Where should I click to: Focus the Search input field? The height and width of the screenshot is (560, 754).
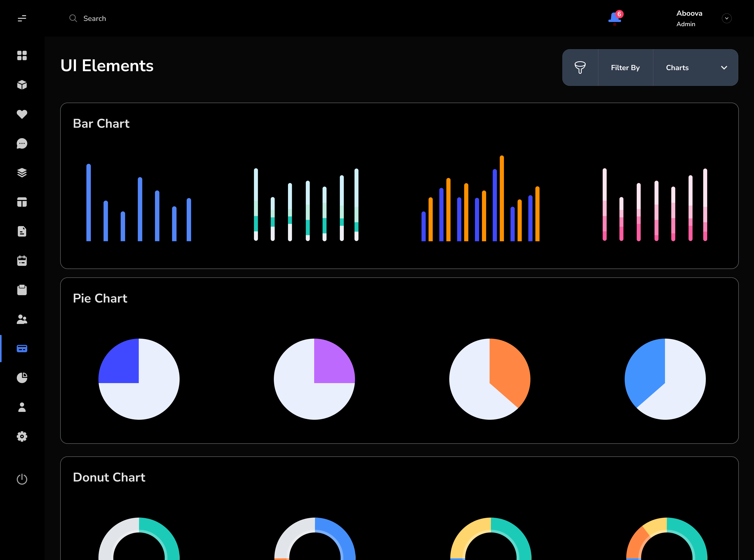(95, 18)
